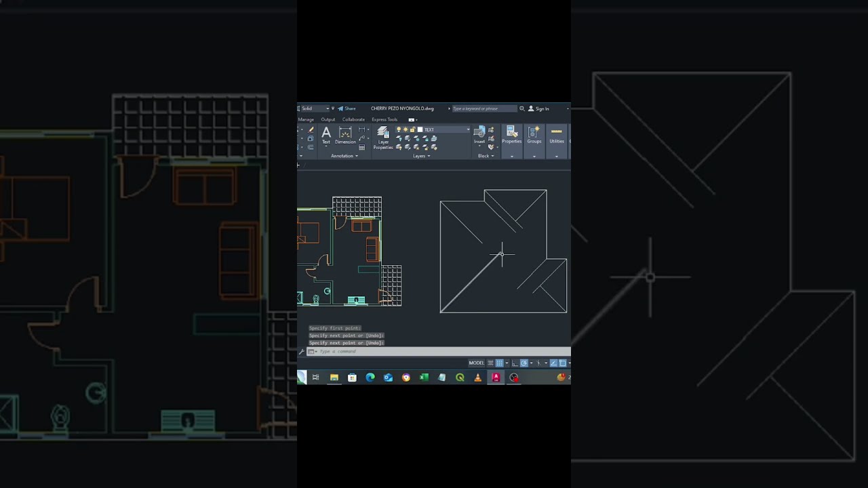Click Sign In
Image resolution: width=868 pixels, height=488 pixels.
click(x=539, y=108)
